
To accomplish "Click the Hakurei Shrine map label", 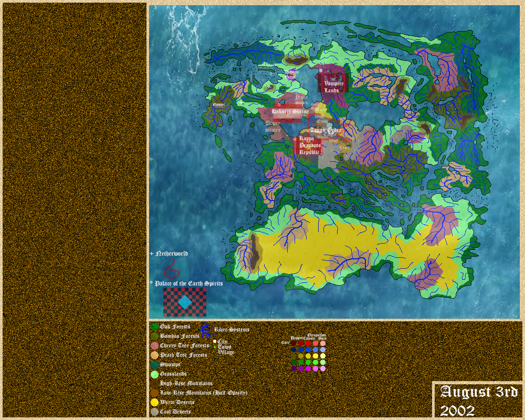I will (x=290, y=111).
